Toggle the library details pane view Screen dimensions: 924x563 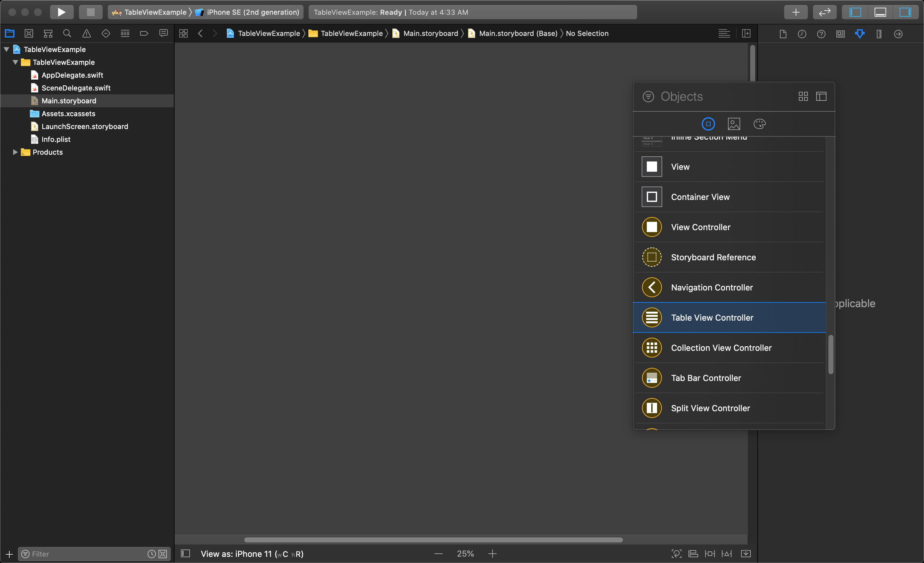coord(821,96)
